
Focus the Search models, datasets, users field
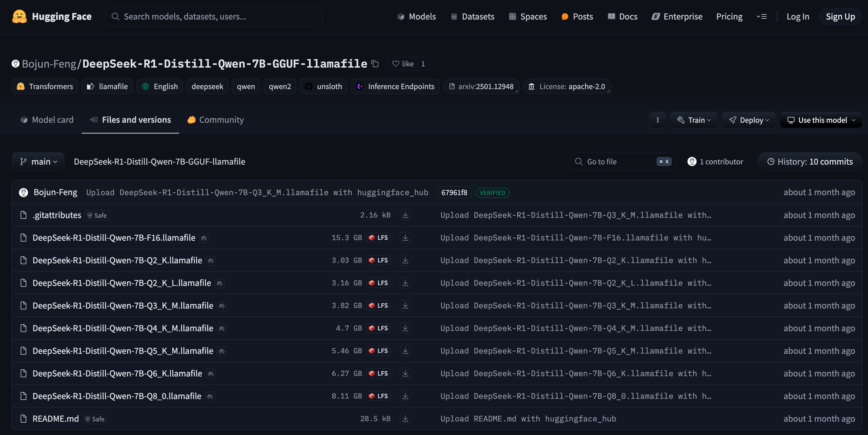(x=214, y=16)
